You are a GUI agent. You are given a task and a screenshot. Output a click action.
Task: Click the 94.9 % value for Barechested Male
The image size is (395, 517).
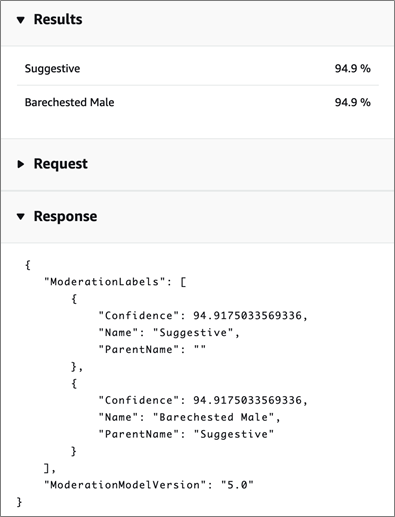point(353,102)
